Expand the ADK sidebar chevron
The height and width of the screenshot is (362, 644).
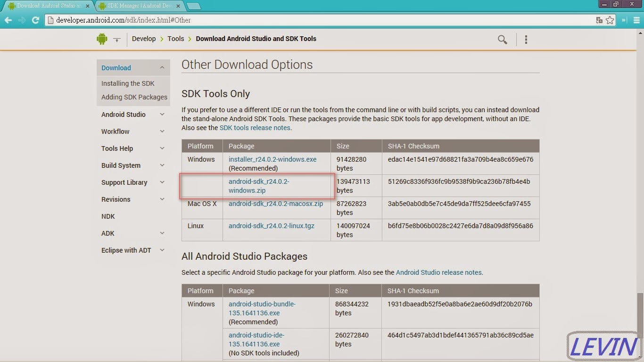pyautogui.click(x=162, y=233)
